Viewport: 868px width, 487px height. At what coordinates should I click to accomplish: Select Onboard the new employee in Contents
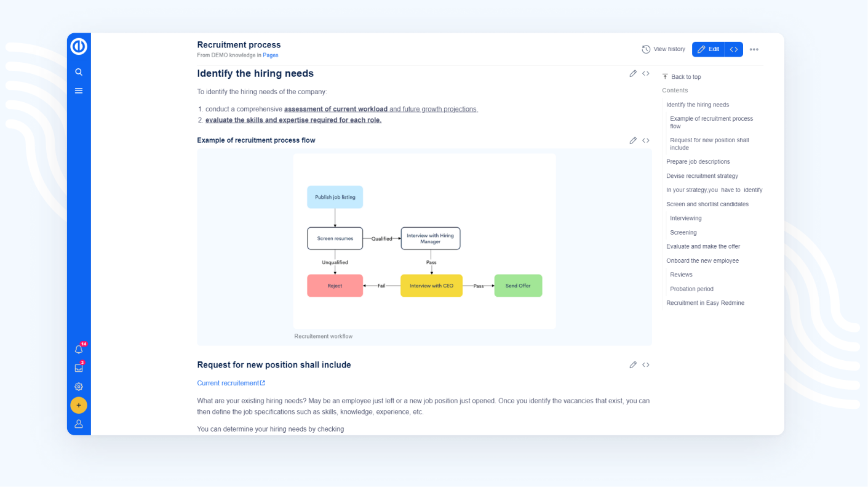703,260
